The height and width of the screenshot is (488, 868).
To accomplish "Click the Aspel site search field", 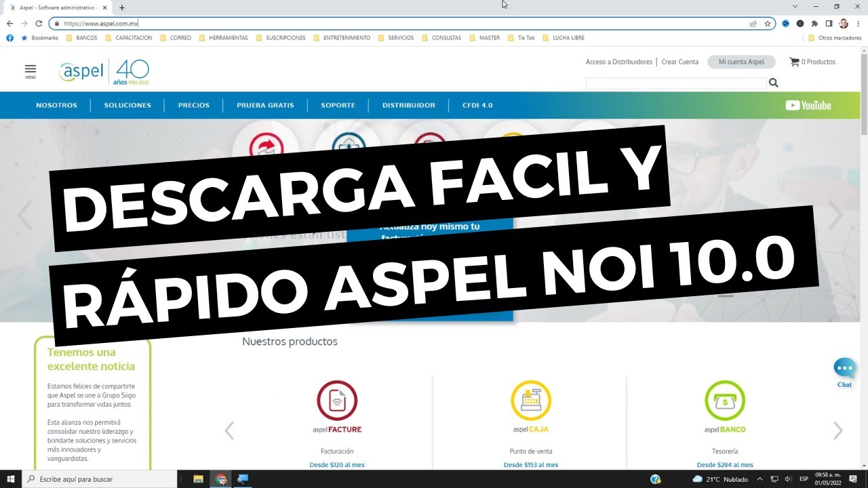I will click(675, 83).
